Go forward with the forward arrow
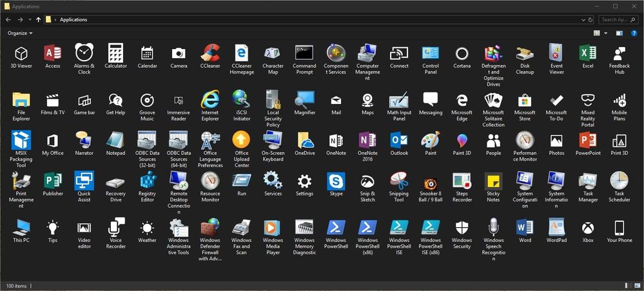The width and height of the screenshot is (644, 291). click(x=20, y=20)
